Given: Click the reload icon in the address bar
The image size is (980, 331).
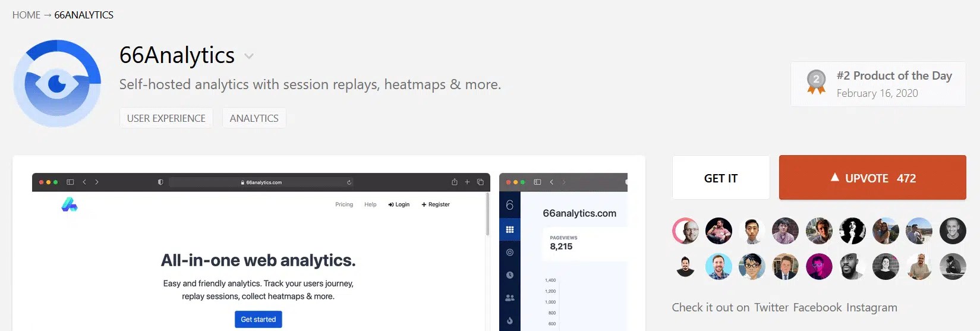Looking at the screenshot, I should coord(349,182).
